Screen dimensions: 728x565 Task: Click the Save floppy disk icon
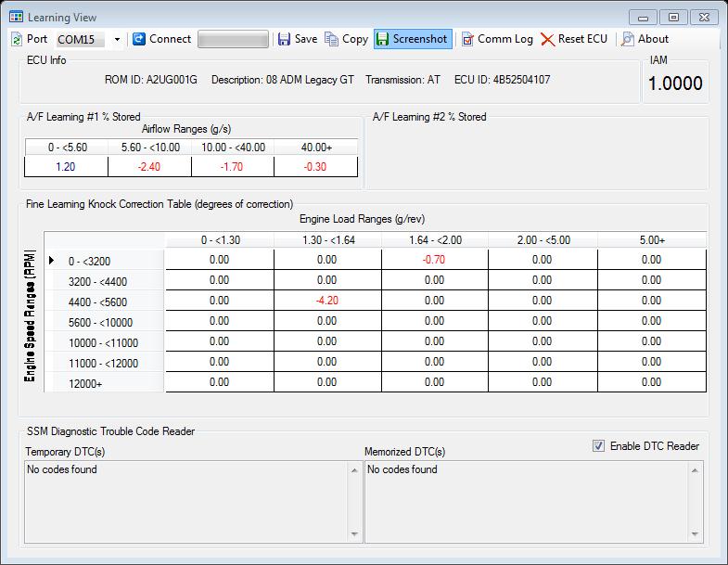(x=285, y=39)
